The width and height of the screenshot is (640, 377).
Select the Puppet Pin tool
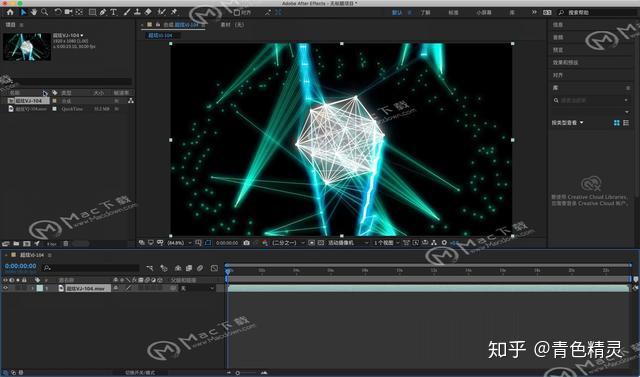coord(174,12)
